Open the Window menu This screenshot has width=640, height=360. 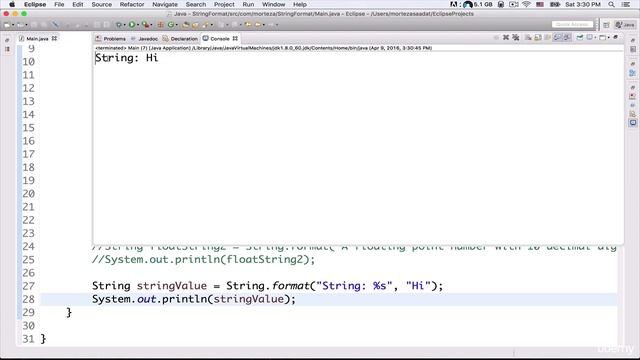[273, 4]
